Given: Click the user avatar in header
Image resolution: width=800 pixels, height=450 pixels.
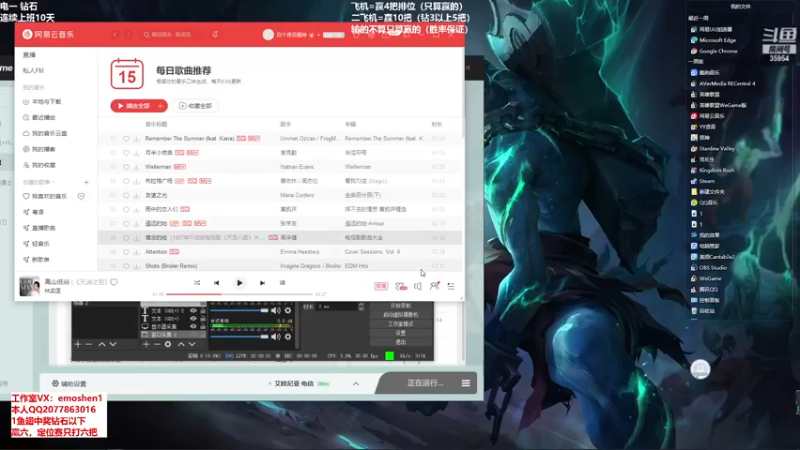Looking at the screenshot, I should [x=268, y=35].
